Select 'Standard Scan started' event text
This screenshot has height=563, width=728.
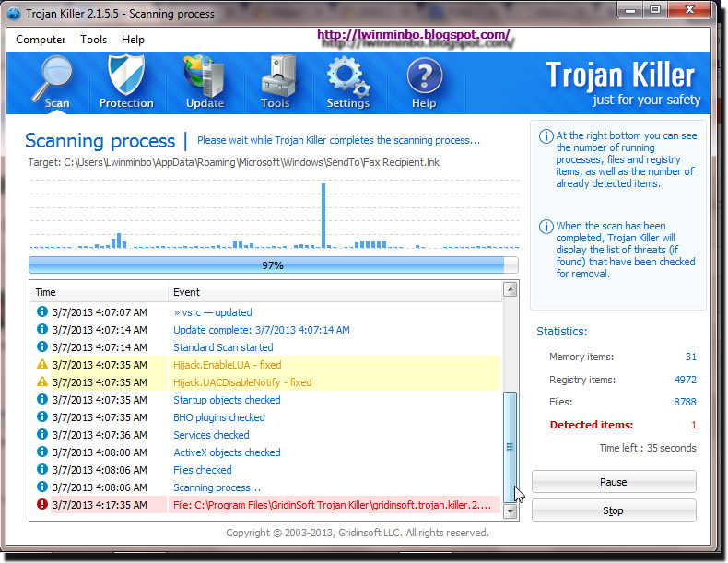tap(223, 347)
